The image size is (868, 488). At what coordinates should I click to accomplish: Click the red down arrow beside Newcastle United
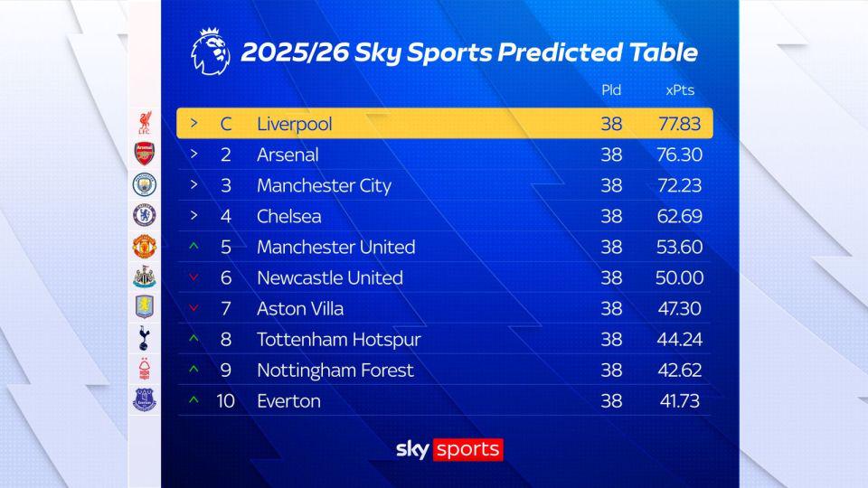coord(193,277)
